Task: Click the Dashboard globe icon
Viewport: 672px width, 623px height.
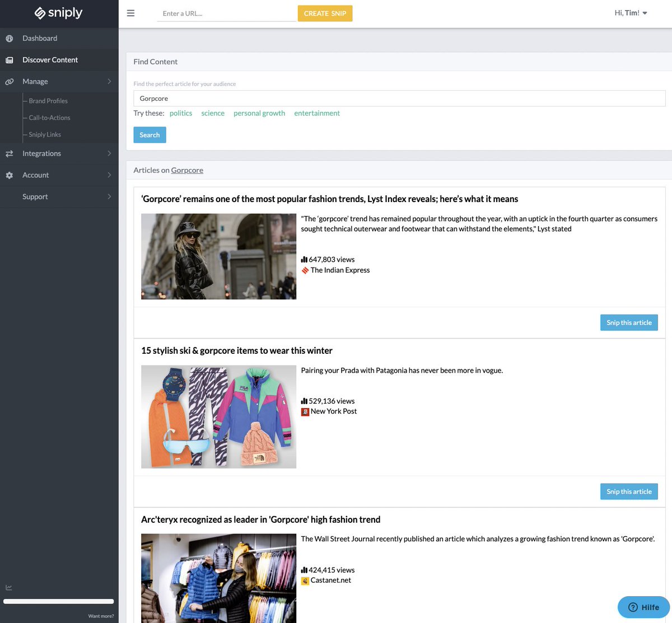Action: click(9, 39)
